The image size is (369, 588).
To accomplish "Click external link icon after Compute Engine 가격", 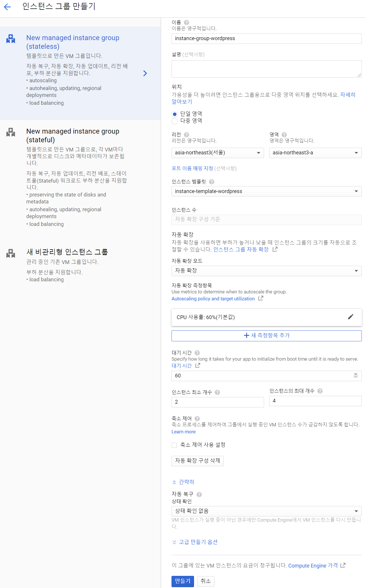I will click(x=343, y=565).
